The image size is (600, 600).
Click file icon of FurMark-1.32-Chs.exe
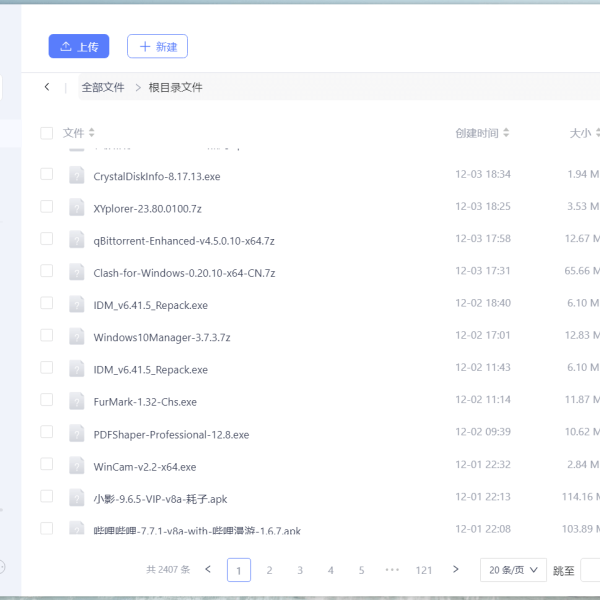(x=77, y=400)
